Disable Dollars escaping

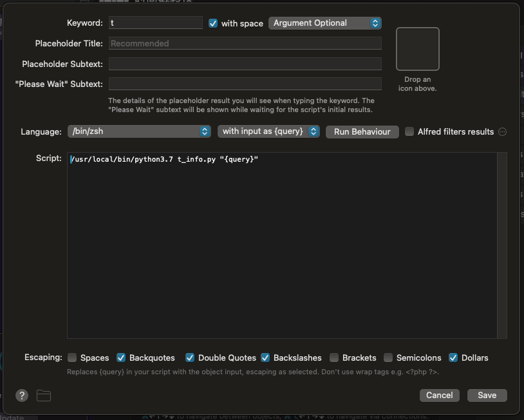(x=453, y=358)
